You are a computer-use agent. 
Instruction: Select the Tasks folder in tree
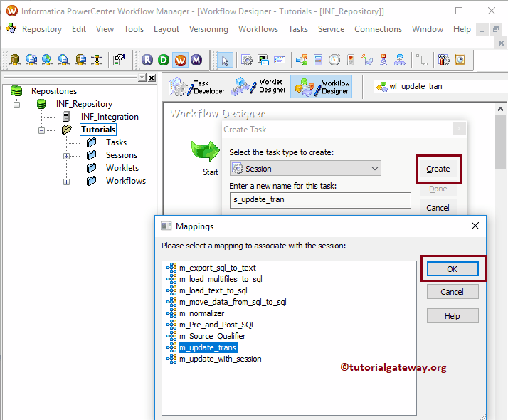(x=116, y=142)
